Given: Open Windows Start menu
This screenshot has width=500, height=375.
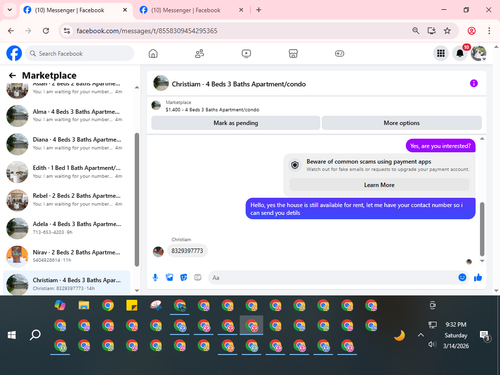Looking at the screenshot, I should (12, 335).
